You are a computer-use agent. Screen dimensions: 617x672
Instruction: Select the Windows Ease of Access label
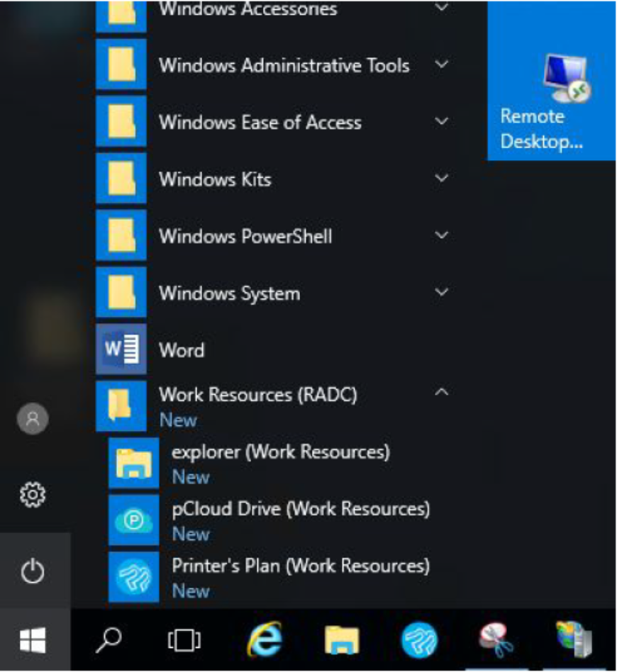(x=260, y=123)
